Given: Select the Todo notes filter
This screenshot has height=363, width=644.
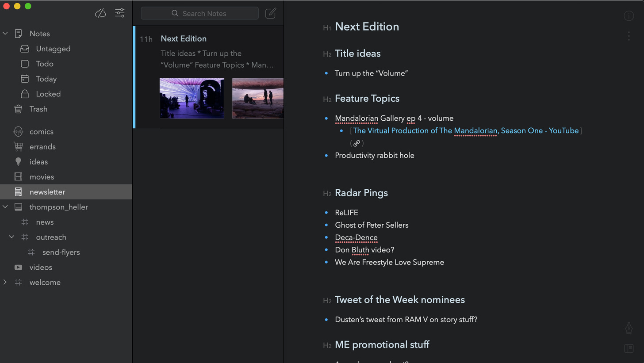Looking at the screenshot, I should click(x=45, y=64).
